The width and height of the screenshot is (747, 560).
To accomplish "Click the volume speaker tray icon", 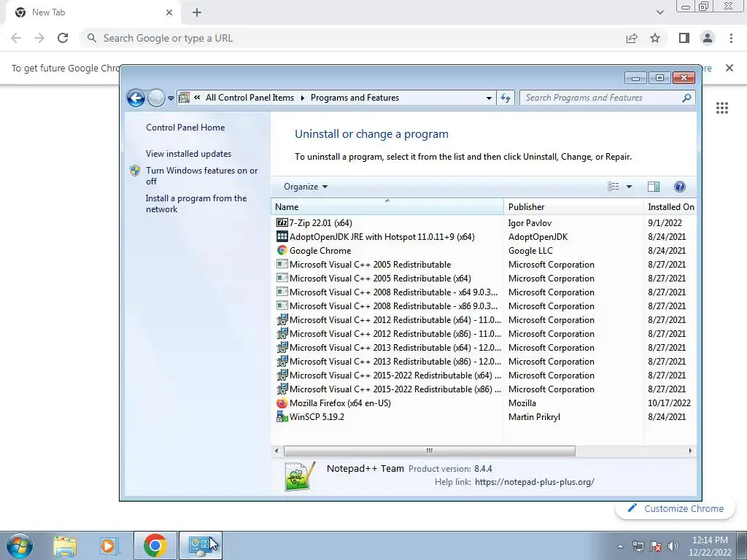I will tap(673, 547).
